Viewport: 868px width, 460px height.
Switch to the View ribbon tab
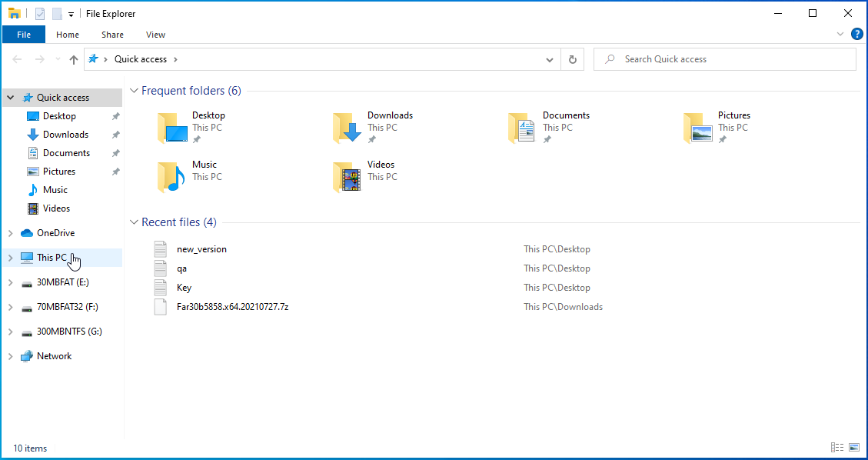point(155,35)
